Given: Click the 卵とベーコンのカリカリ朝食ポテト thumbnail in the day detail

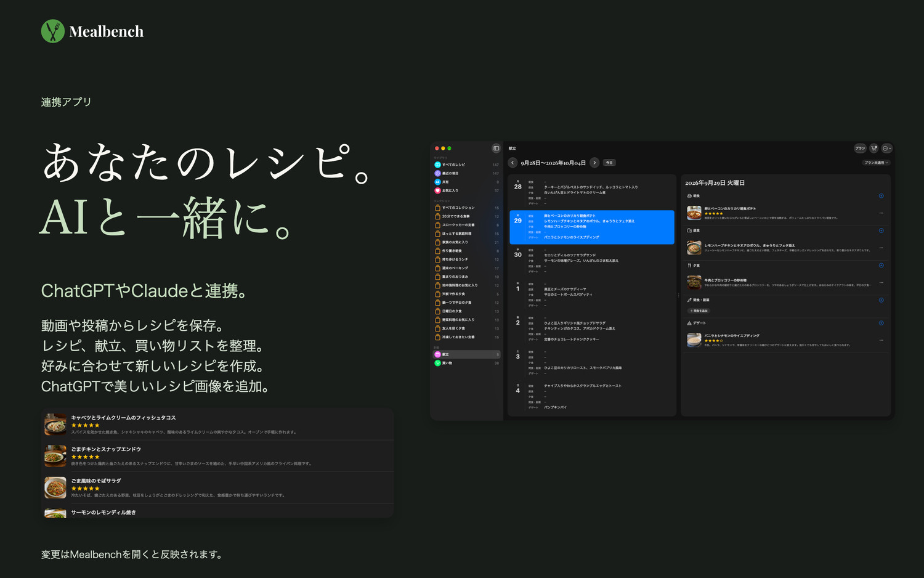Looking at the screenshot, I should coord(694,213).
